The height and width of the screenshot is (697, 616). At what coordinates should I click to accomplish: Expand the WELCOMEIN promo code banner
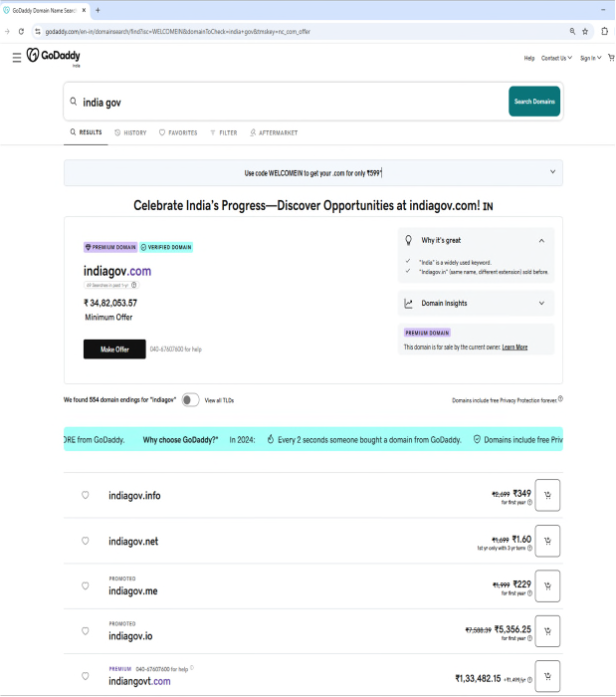pyautogui.click(x=552, y=172)
